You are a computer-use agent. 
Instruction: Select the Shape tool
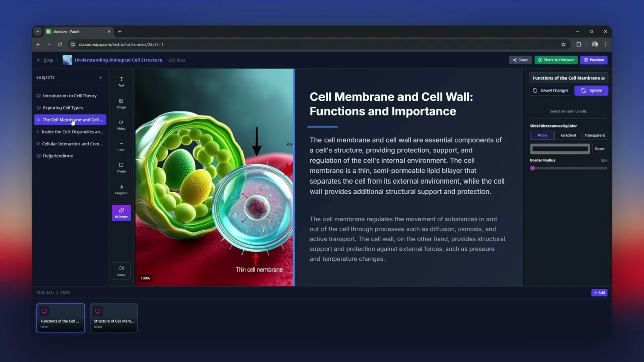click(x=121, y=167)
